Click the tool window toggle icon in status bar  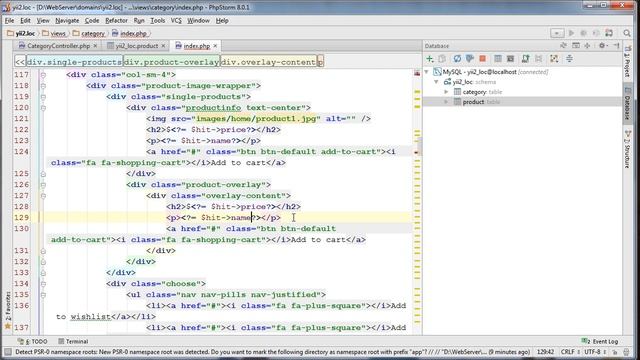[x=7, y=352]
